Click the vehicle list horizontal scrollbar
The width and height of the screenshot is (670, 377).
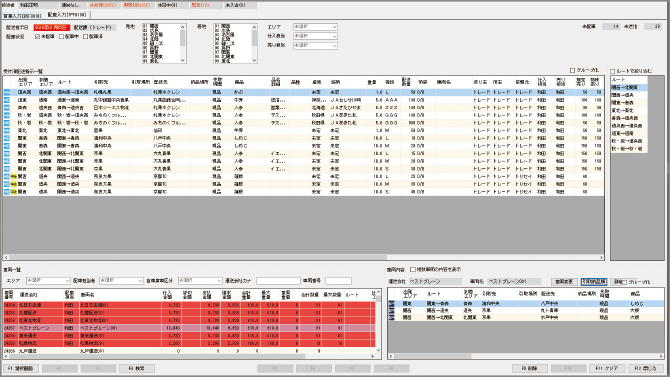(190, 356)
